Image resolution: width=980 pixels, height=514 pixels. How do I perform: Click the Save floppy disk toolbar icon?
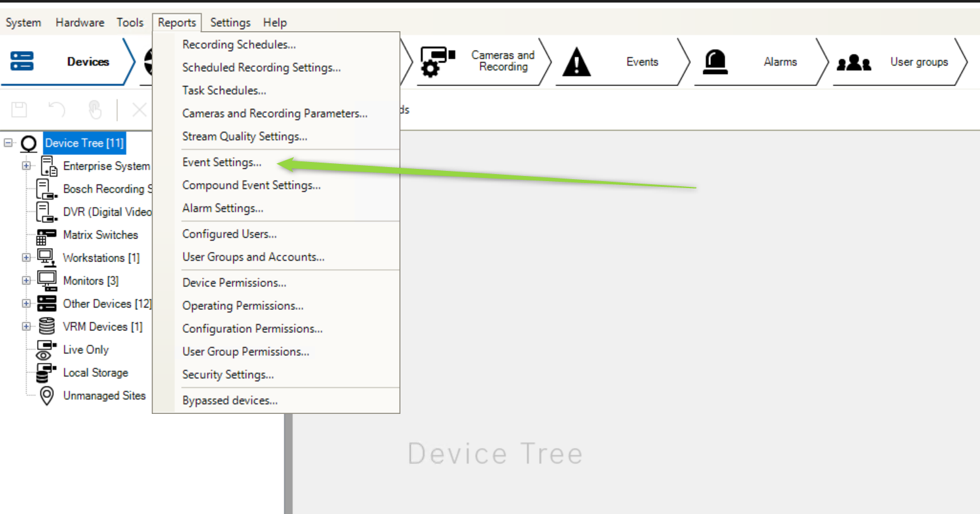click(x=19, y=110)
